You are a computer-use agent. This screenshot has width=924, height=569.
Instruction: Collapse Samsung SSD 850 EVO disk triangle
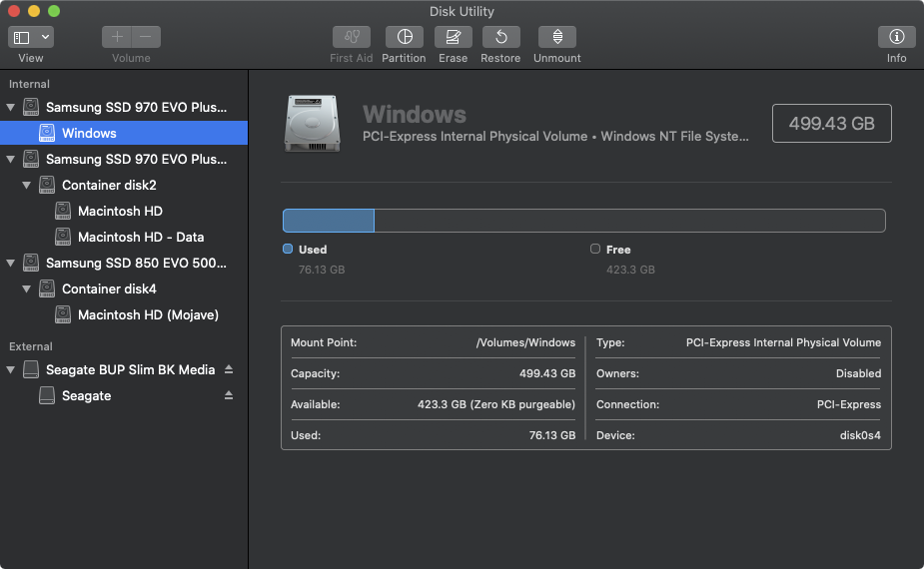(x=11, y=263)
